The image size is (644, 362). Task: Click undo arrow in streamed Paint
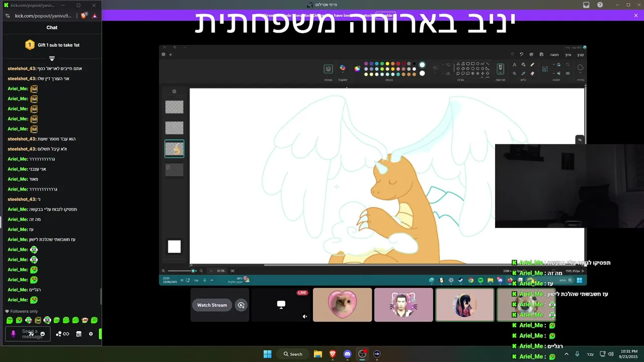(x=522, y=54)
